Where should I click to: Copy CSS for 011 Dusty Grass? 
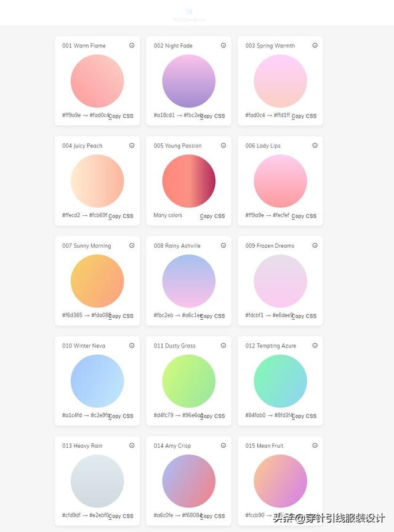tap(212, 416)
